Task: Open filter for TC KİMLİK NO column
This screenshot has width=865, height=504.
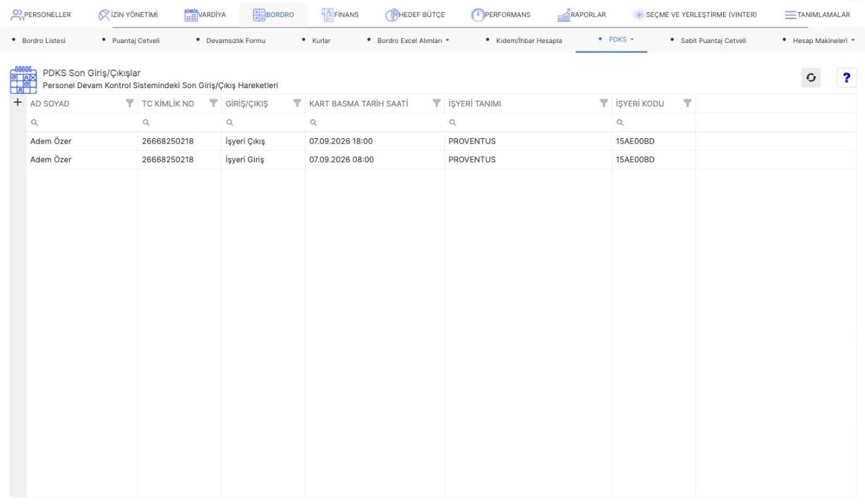Action: (x=213, y=104)
